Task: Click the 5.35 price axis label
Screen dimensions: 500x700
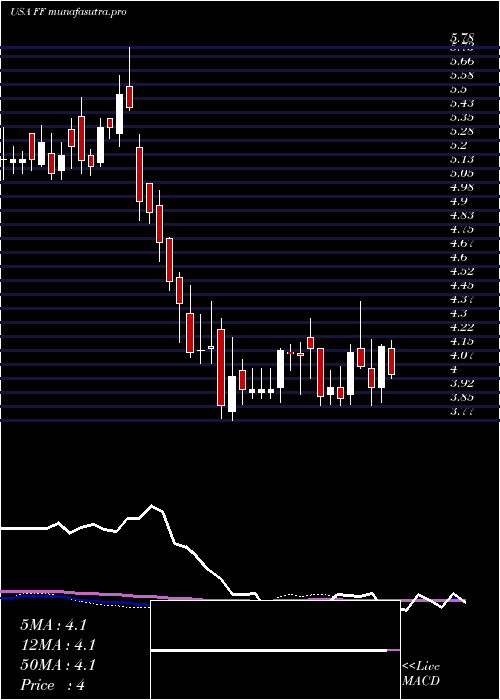Action: (x=462, y=117)
